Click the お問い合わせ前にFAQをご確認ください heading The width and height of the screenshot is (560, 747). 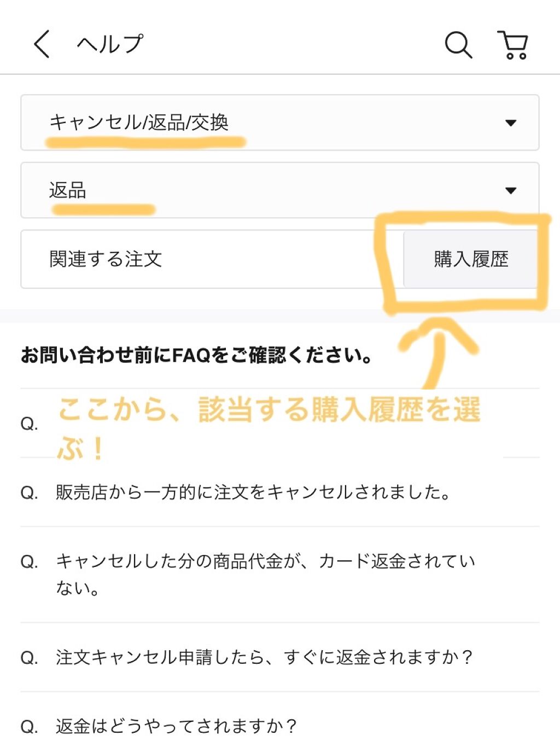[196, 355]
